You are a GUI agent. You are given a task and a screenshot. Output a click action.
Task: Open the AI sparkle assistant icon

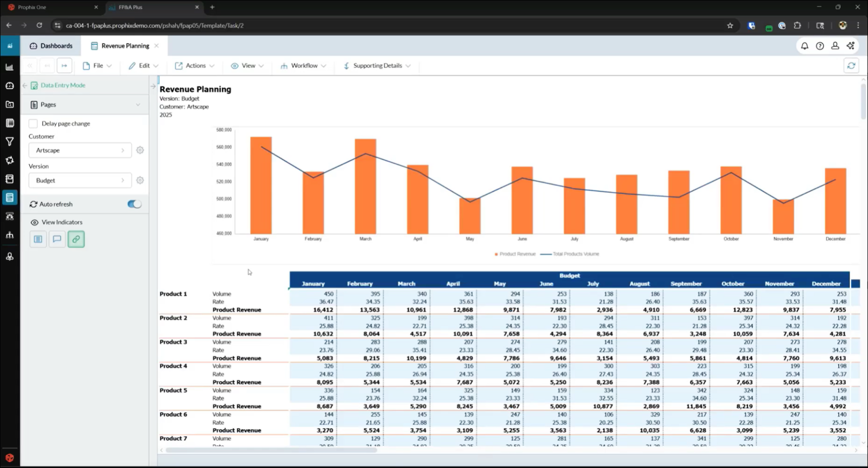(850, 46)
